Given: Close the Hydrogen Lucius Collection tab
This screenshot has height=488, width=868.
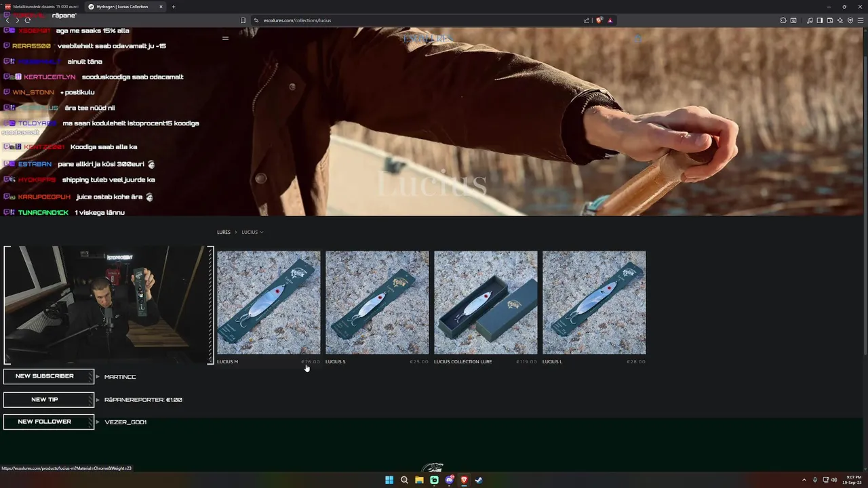Looking at the screenshot, I should (x=161, y=7).
